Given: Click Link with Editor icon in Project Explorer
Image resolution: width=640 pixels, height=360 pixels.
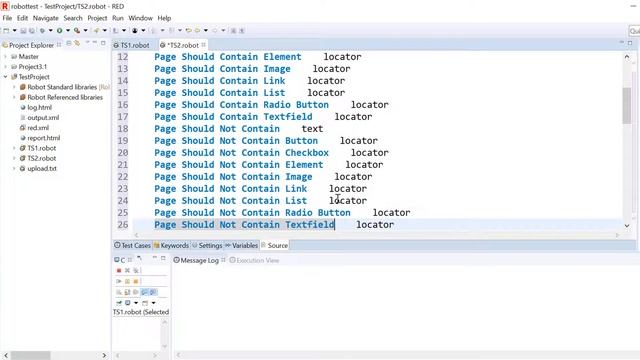Looking at the screenshot, I should [77, 43].
